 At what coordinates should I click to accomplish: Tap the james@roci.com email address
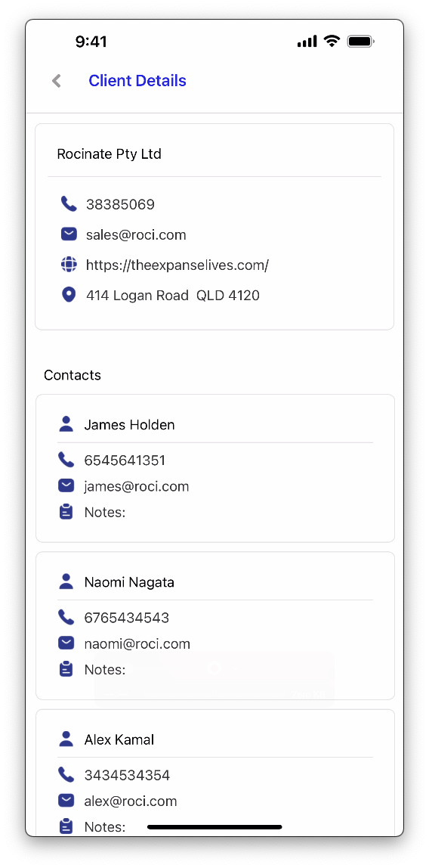click(137, 487)
